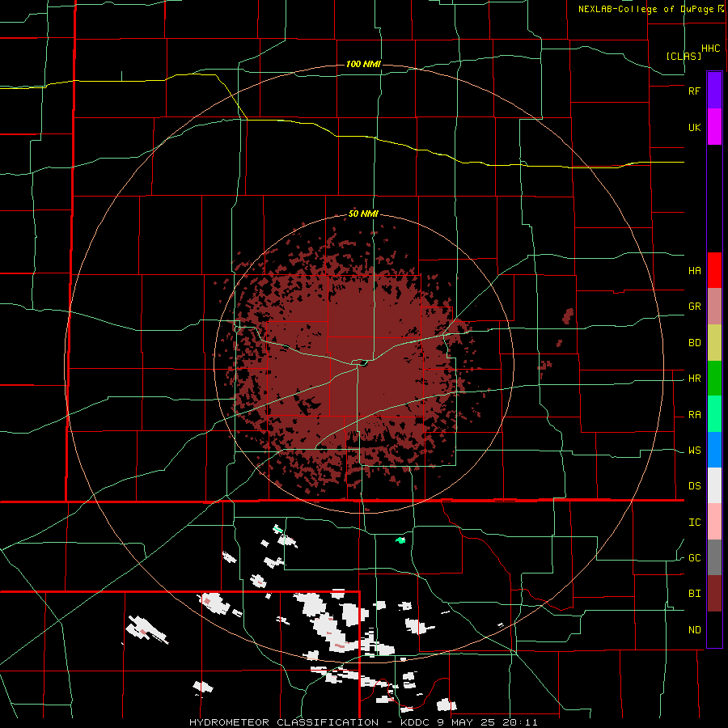Viewport: 728px width, 728px height.
Task: Select the yellow BD big drops swatch
Action: tap(714, 343)
